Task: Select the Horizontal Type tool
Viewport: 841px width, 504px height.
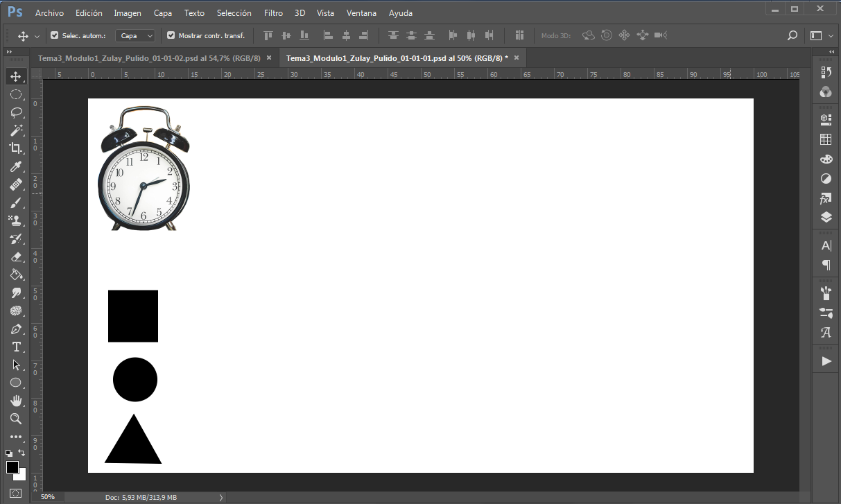Action: [15, 347]
